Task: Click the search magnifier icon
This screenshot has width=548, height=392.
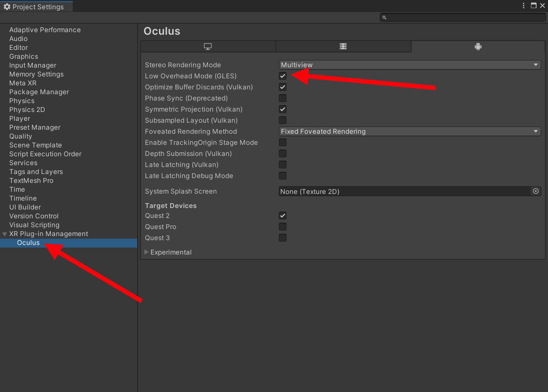Action: (x=384, y=17)
